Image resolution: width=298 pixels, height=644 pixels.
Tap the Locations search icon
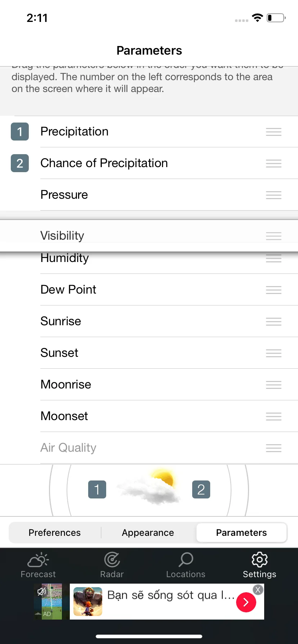(x=186, y=560)
